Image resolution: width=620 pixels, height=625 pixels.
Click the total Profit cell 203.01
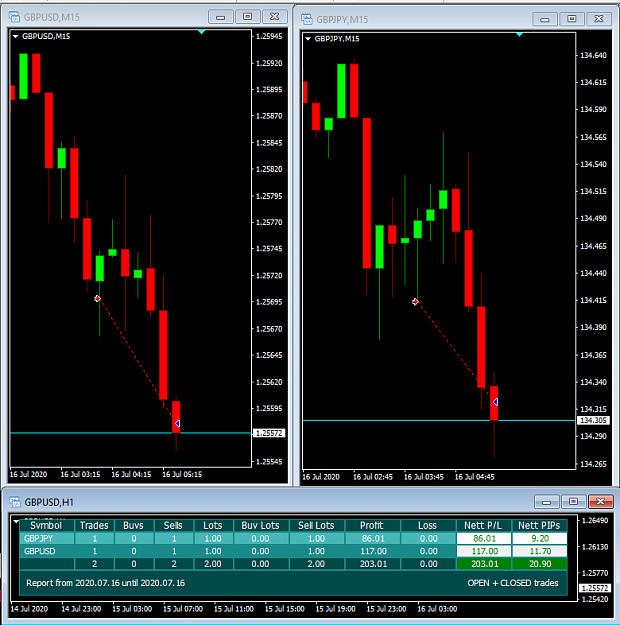[x=372, y=564]
